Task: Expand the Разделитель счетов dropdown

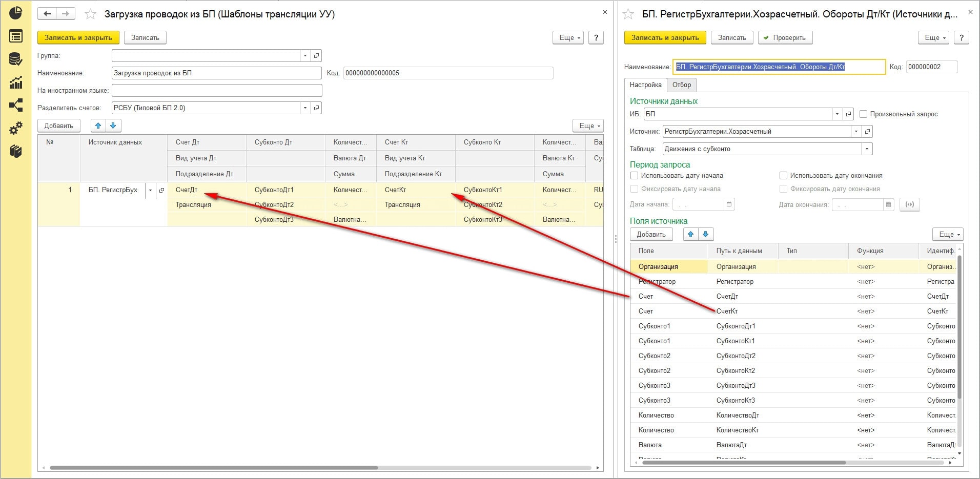Action: [x=305, y=108]
